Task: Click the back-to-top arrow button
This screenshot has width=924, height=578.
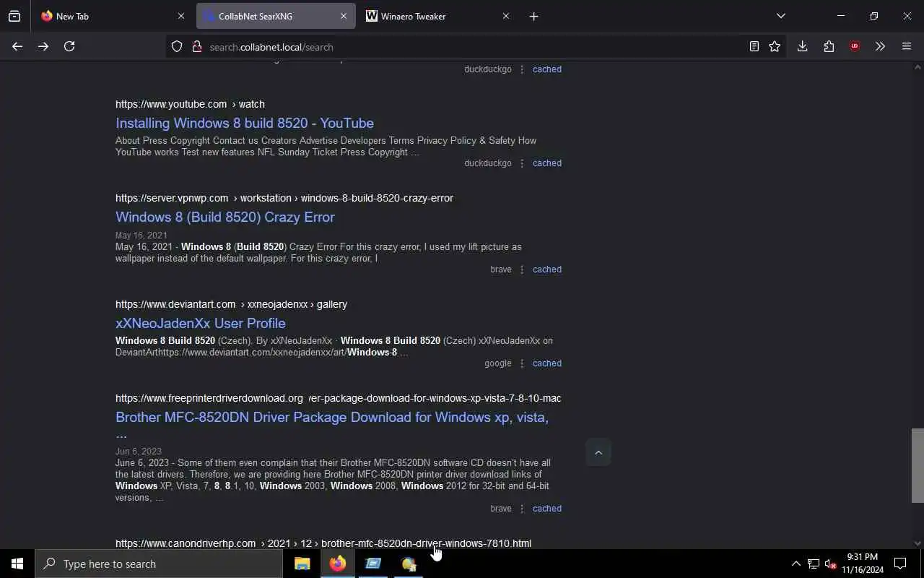Action: (598, 452)
